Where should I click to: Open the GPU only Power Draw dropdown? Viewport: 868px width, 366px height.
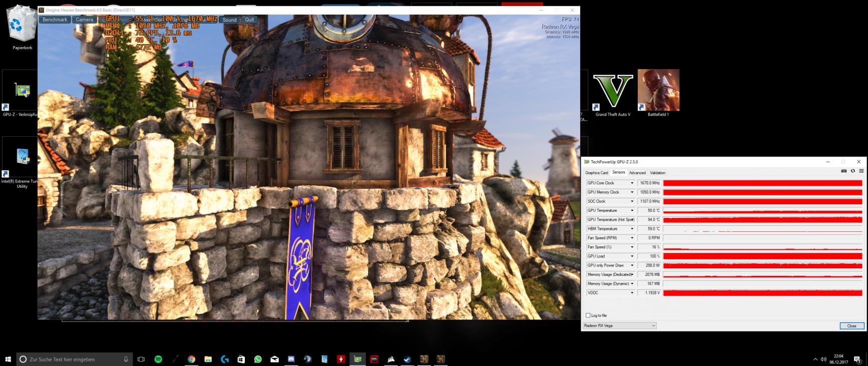(x=632, y=265)
